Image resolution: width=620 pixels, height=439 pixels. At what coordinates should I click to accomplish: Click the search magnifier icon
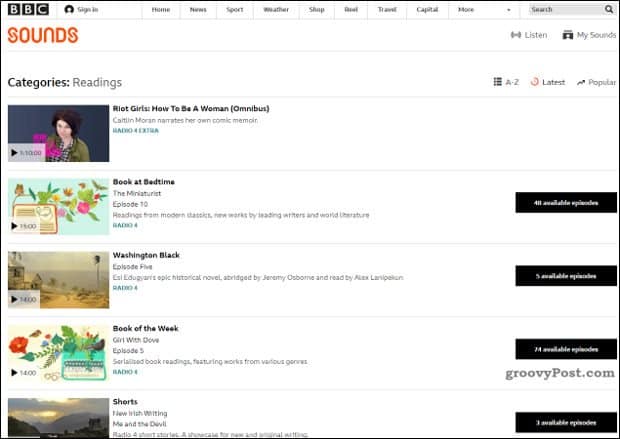[x=609, y=9]
